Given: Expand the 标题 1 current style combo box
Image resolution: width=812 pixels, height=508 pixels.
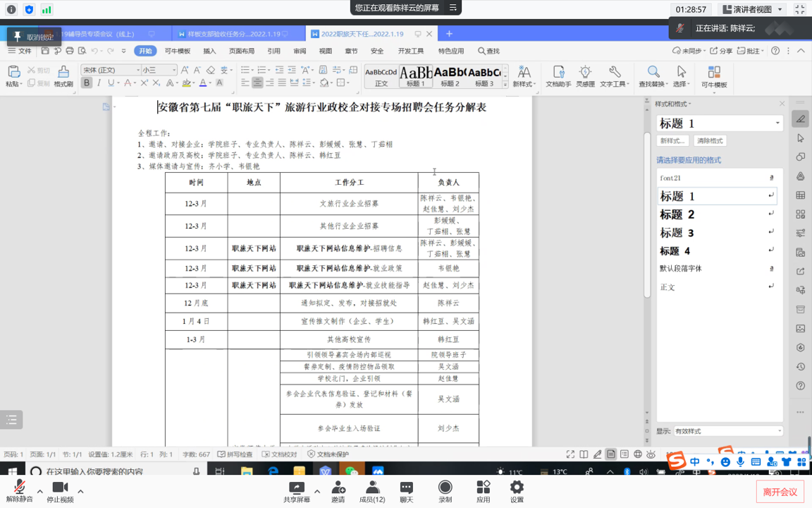Looking at the screenshot, I should point(777,123).
